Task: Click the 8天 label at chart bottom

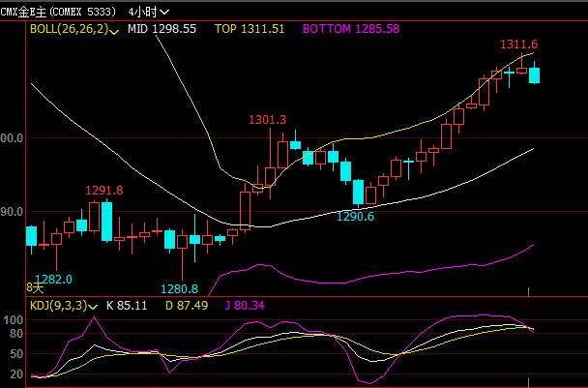Action: (35, 287)
